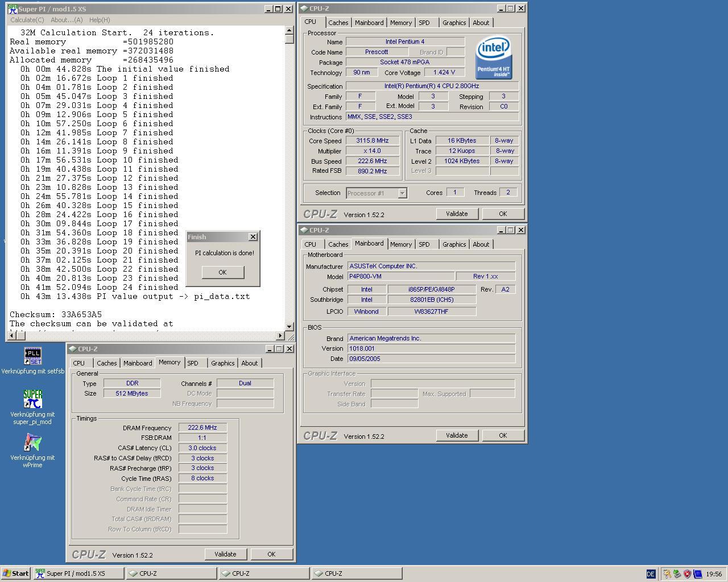Open the Help(H) menu in Super PI
Screen dimensions: 728x582
[100, 20]
